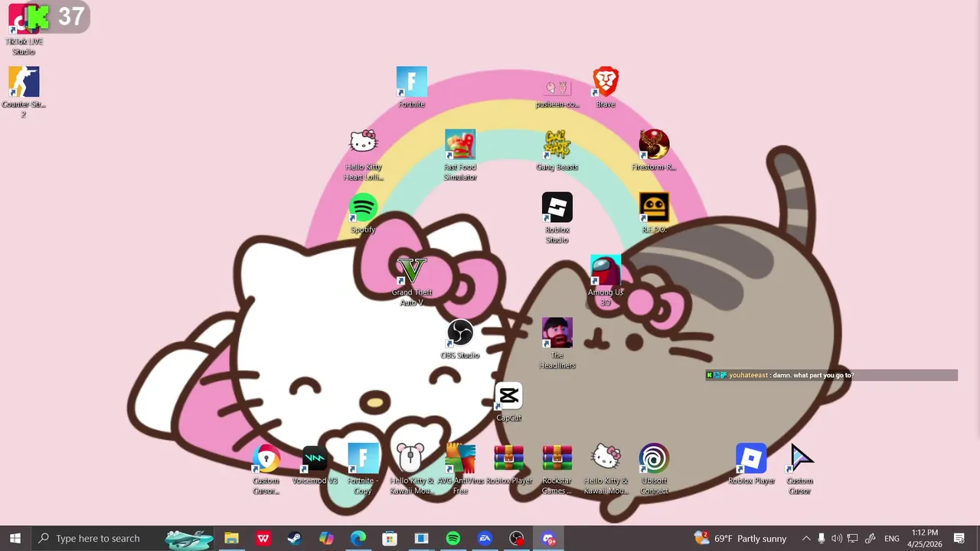Open the Voicemod V3 shortcut
Viewport: 980px width, 551px height.
pos(315,464)
